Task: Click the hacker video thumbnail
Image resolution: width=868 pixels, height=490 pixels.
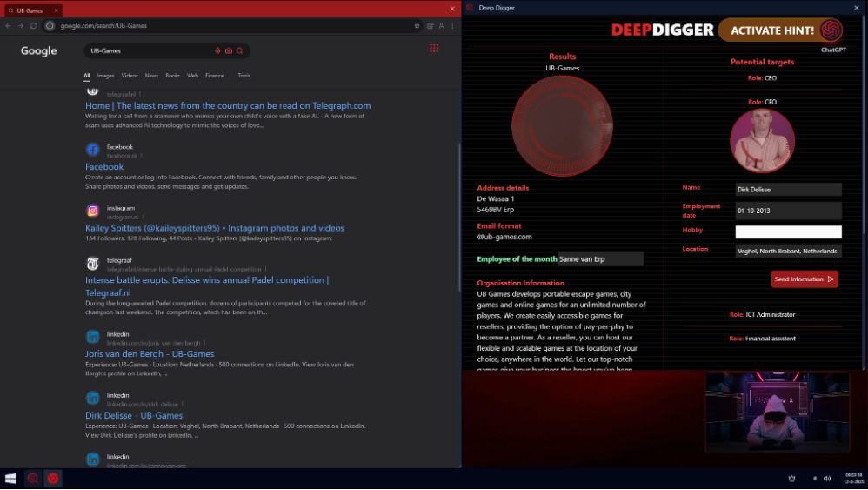Action: (778, 413)
